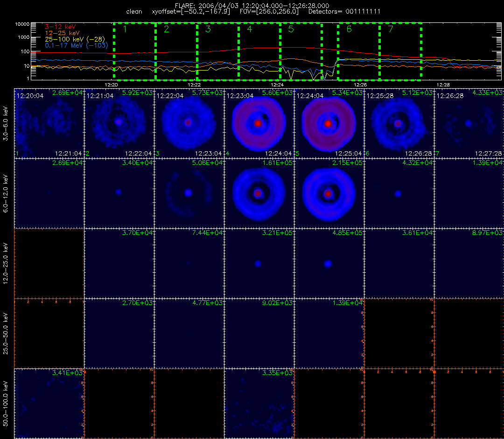Open the 25.0-50.0 keV image with peak 9.02E+03
The height and width of the screenshot is (439, 504).
[x=259, y=333]
